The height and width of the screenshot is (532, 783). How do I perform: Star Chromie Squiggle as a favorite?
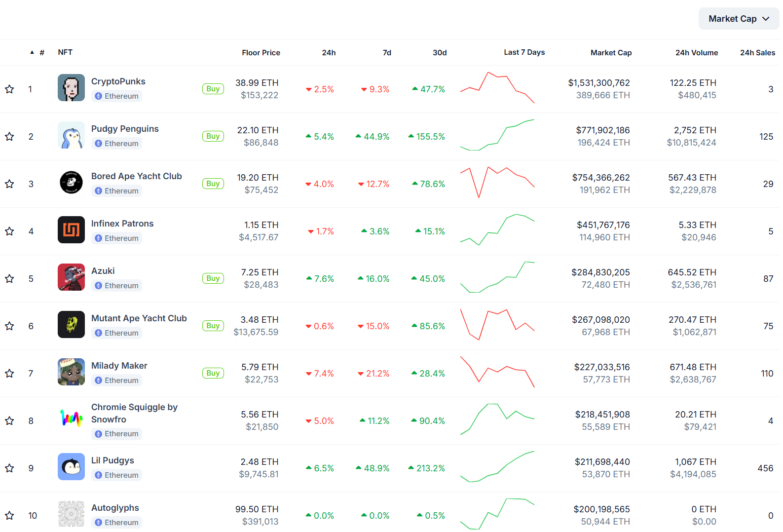pyautogui.click(x=9, y=421)
